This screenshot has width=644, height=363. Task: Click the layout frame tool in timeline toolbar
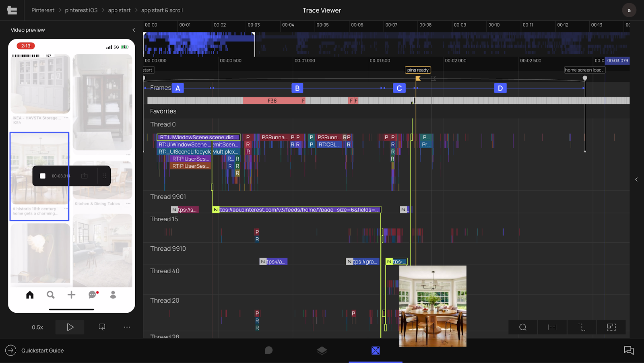(x=611, y=327)
